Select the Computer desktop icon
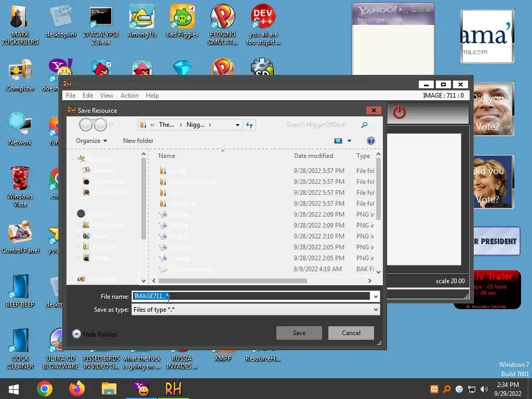Image resolution: width=532 pixels, height=399 pixels. [x=20, y=75]
